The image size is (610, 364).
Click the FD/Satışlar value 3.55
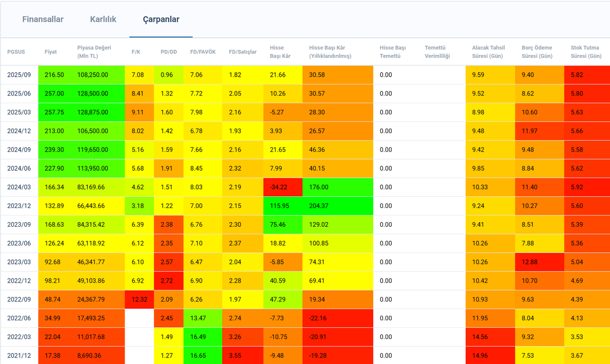tap(243, 356)
